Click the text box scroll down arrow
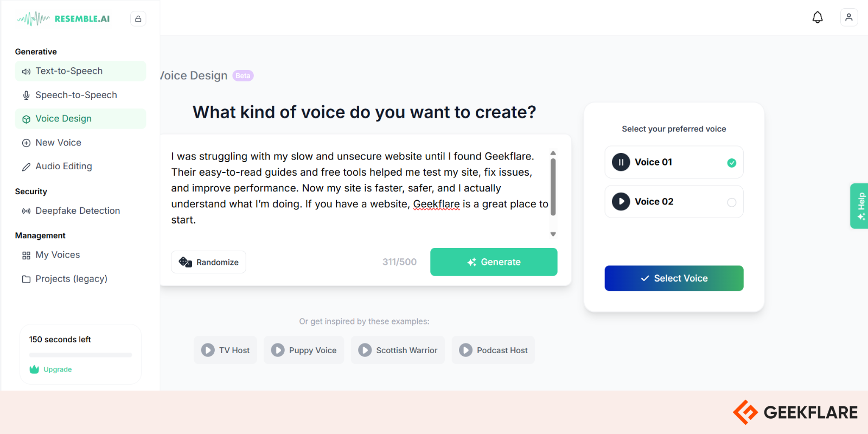The width and height of the screenshot is (868, 434). tap(553, 234)
